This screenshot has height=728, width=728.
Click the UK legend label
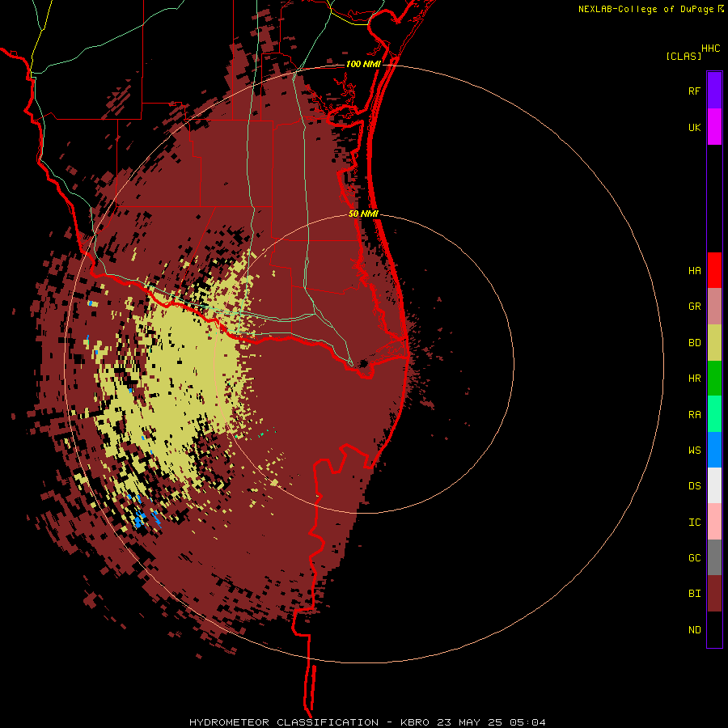(694, 127)
